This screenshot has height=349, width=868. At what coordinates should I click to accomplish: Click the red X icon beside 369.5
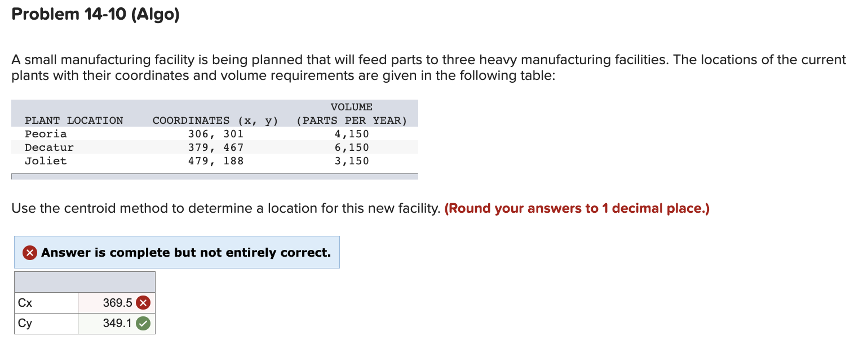(x=144, y=302)
